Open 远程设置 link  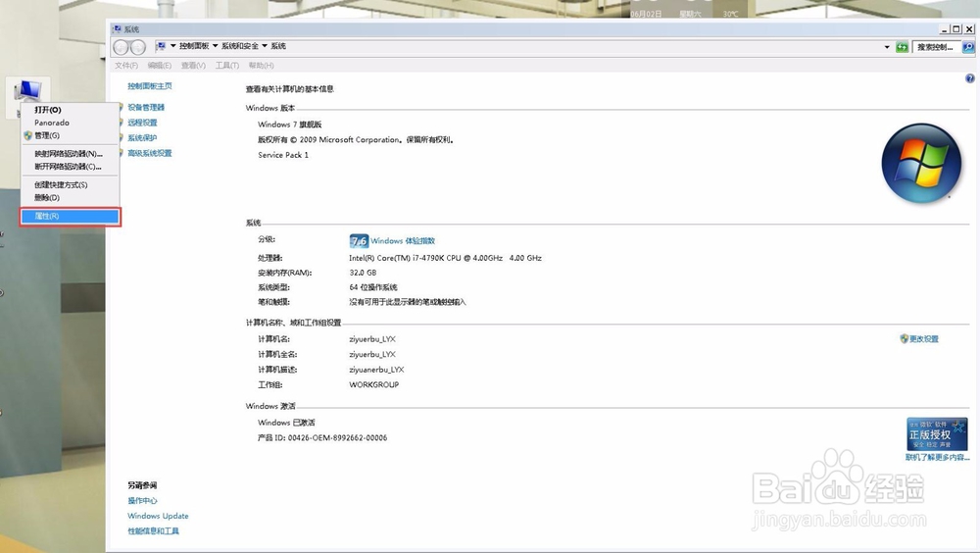tap(142, 123)
